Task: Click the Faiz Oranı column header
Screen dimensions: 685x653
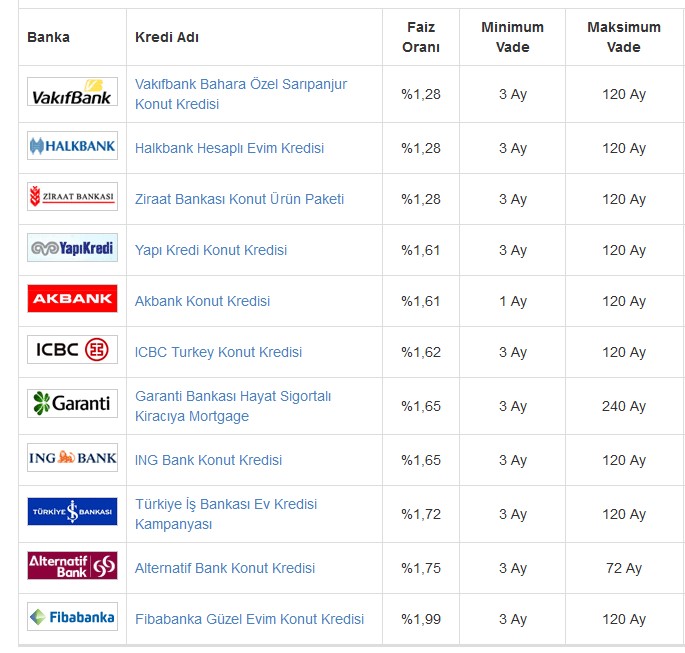Action: click(x=421, y=37)
